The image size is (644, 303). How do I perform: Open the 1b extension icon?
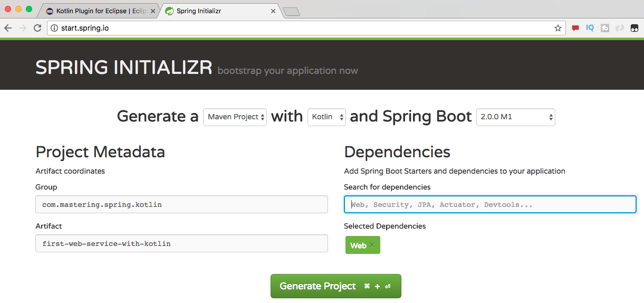tap(605, 28)
